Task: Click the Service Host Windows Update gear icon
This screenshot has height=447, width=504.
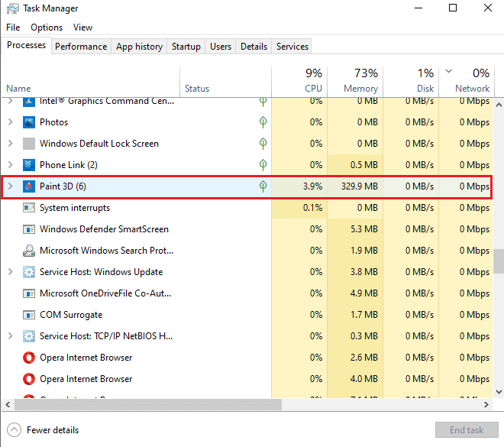Action: tap(29, 272)
